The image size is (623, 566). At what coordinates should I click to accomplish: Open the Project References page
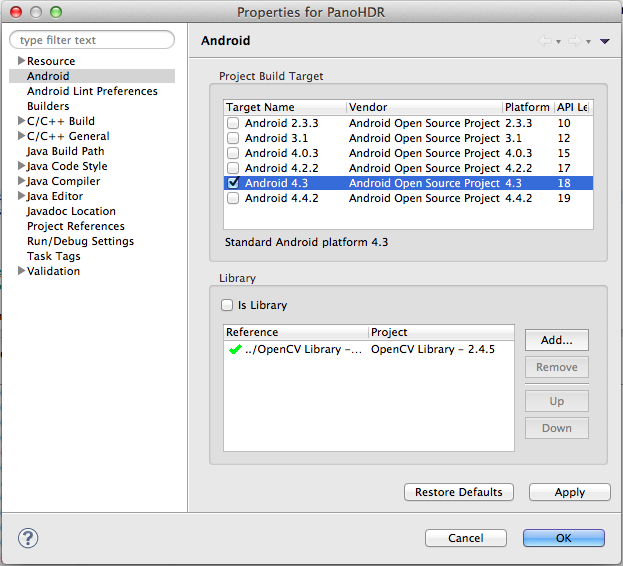pos(76,226)
